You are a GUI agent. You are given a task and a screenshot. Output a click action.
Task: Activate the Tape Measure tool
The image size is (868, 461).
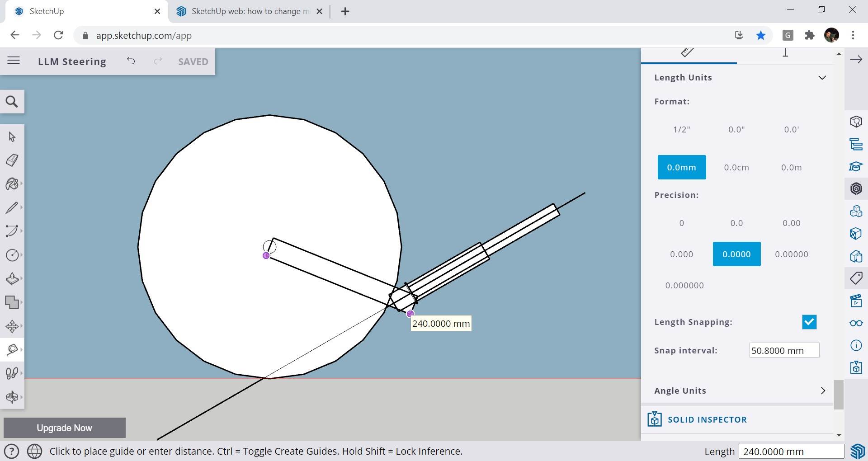pyautogui.click(x=12, y=349)
